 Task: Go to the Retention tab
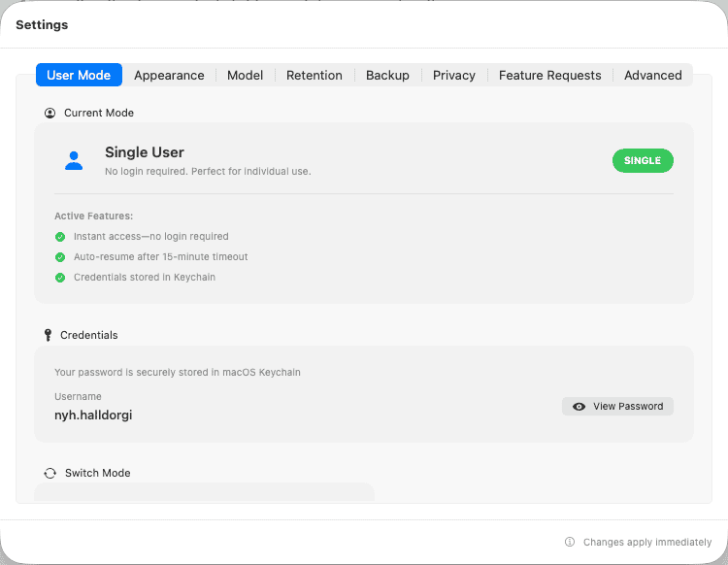click(x=314, y=75)
